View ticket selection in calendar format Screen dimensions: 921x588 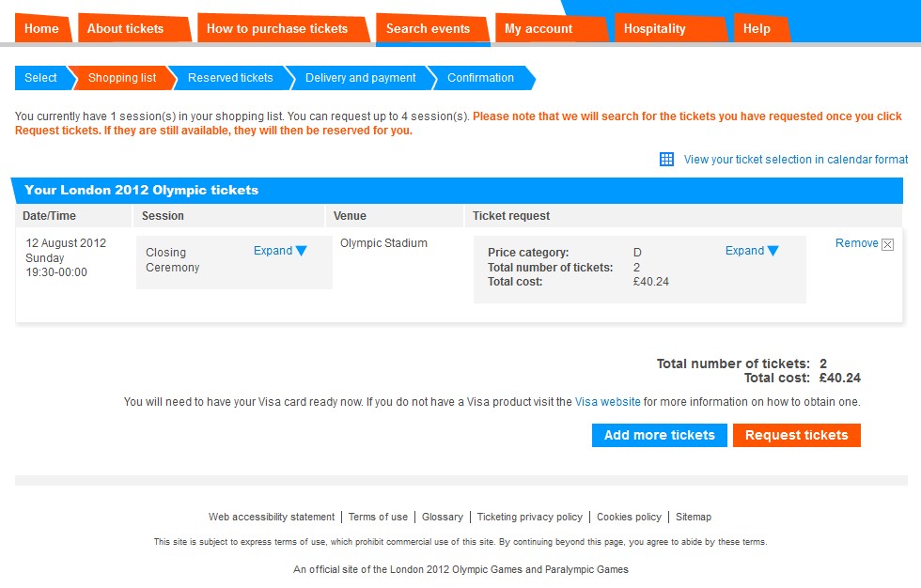pos(795,160)
